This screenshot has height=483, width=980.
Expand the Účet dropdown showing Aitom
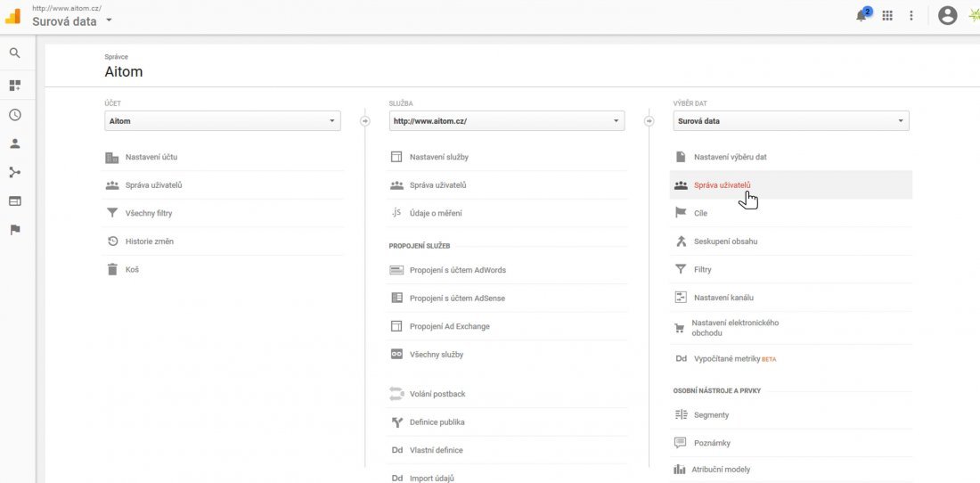point(223,121)
